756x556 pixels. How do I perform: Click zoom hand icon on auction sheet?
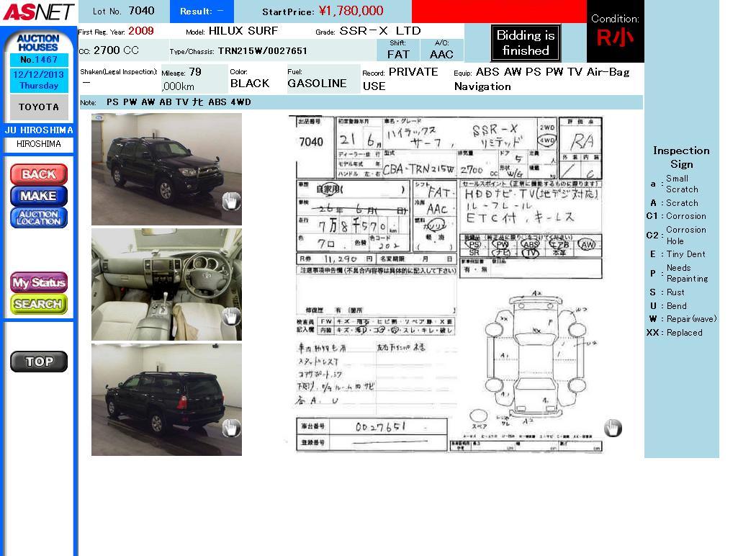[x=613, y=429]
